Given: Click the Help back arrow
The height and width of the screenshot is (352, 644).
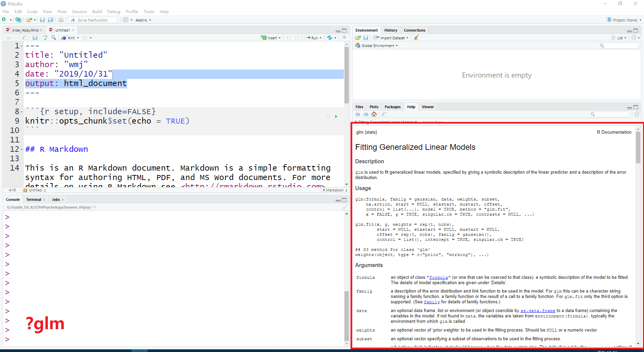Looking at the screenshot, I should point(358,115).
